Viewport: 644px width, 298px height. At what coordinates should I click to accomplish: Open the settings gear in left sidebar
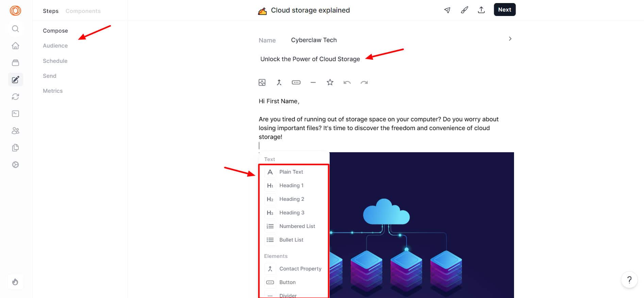tap(15, 165)
